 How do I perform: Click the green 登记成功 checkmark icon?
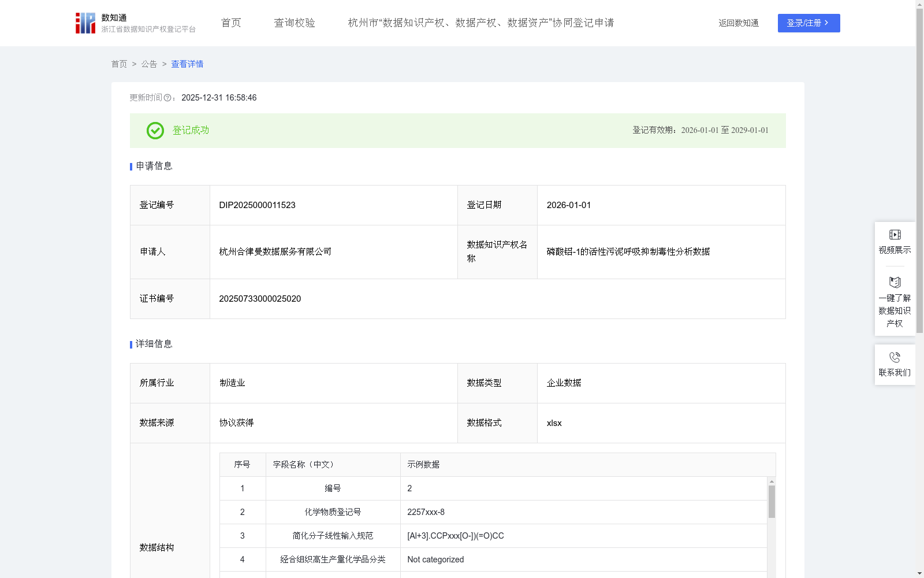pyautogui.click(x=155, y=131)
